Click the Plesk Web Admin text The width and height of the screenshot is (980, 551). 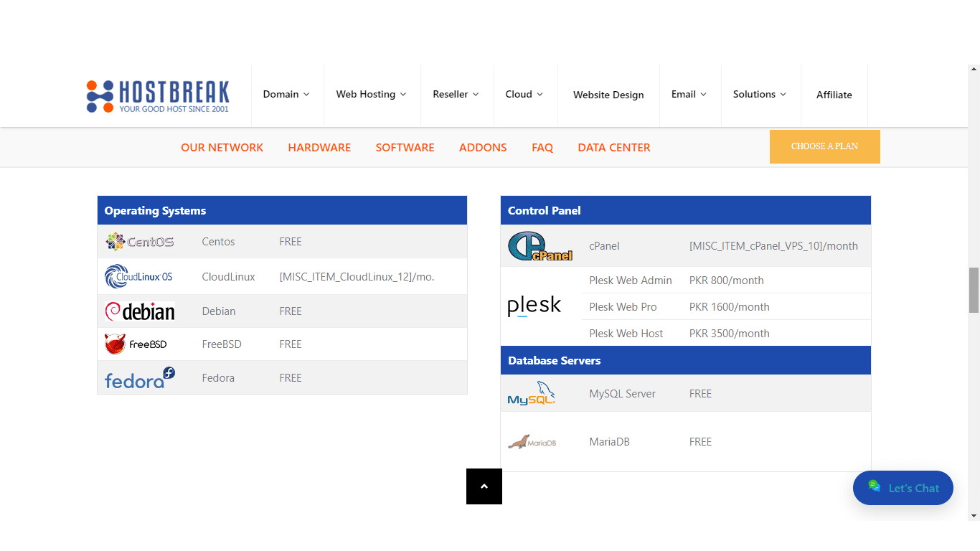(x=631, y=281)
